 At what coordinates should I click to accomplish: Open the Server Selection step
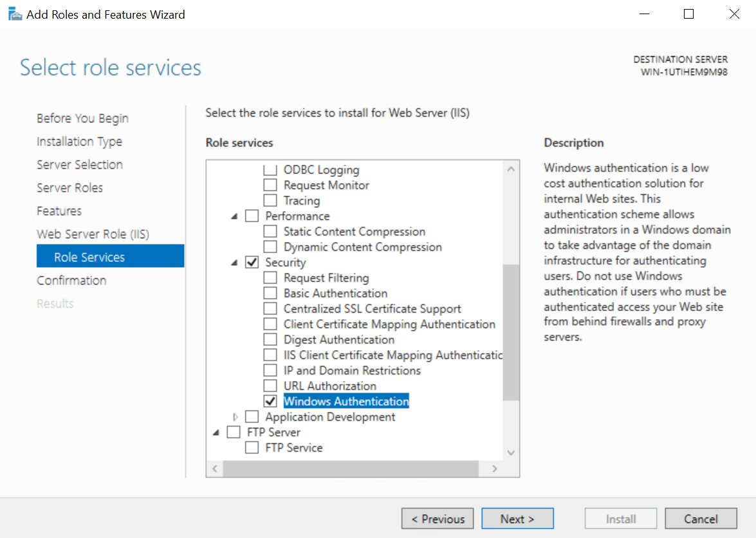point(80,165)
